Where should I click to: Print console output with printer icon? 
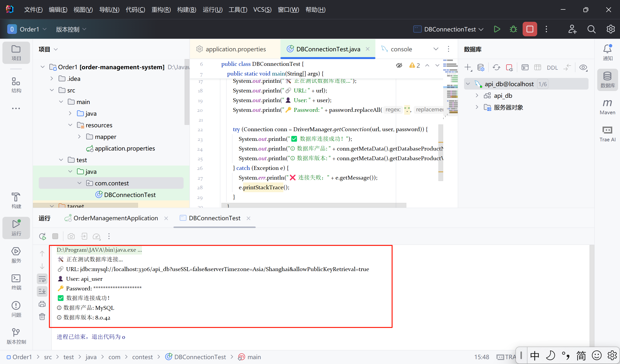tap(42, 304)
